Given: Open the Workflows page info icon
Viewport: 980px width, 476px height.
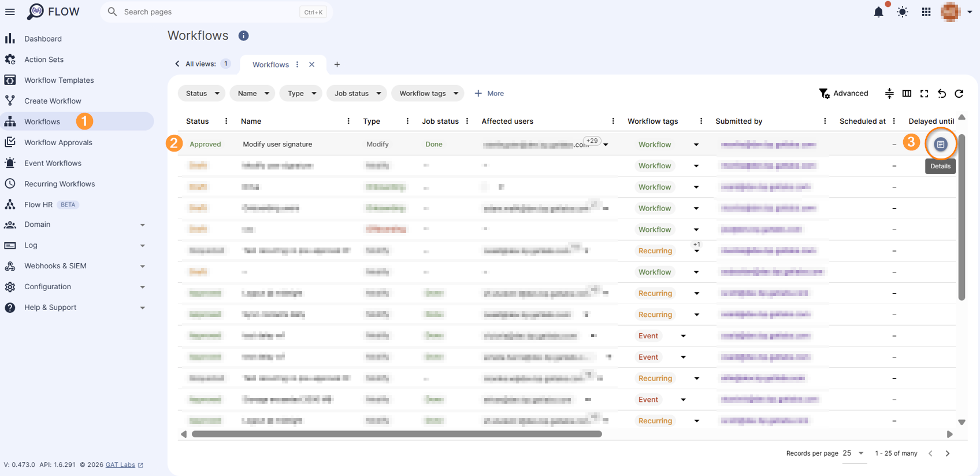Looking at the screenshot, I should point(243,36).
